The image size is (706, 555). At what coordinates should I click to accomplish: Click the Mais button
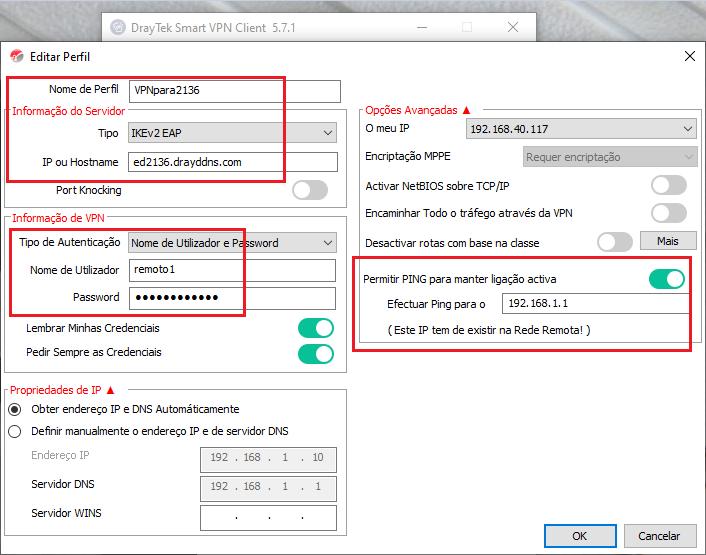(x=667, y=241)
